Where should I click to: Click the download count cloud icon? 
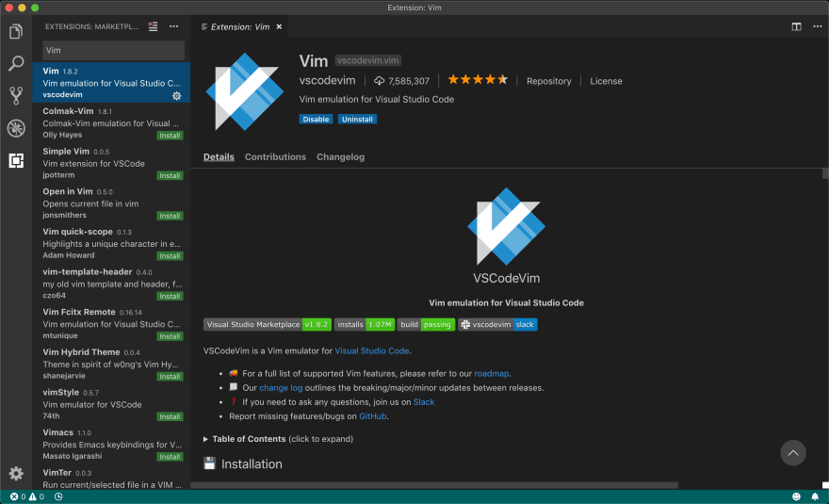(379, 81)
